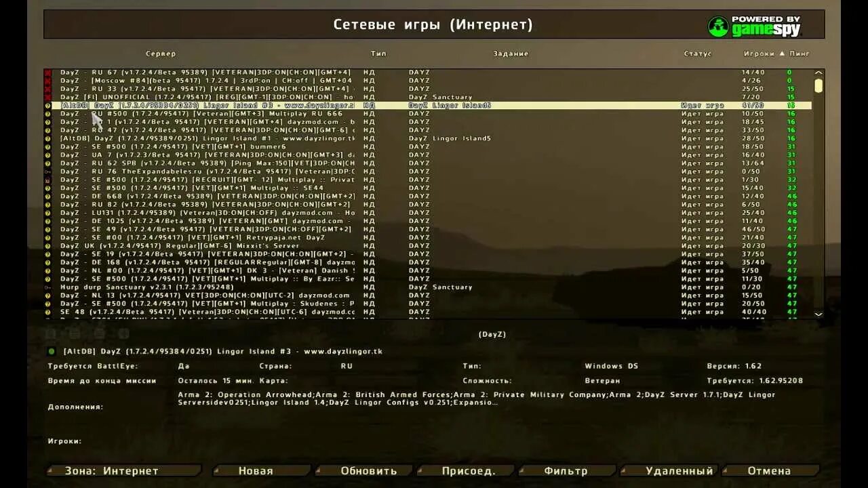The width and height of the screenshot is (868, 488).
Task: Click the lock icon beside SE #500 [RECRUIT] server
Action: (x=48, y=180)
